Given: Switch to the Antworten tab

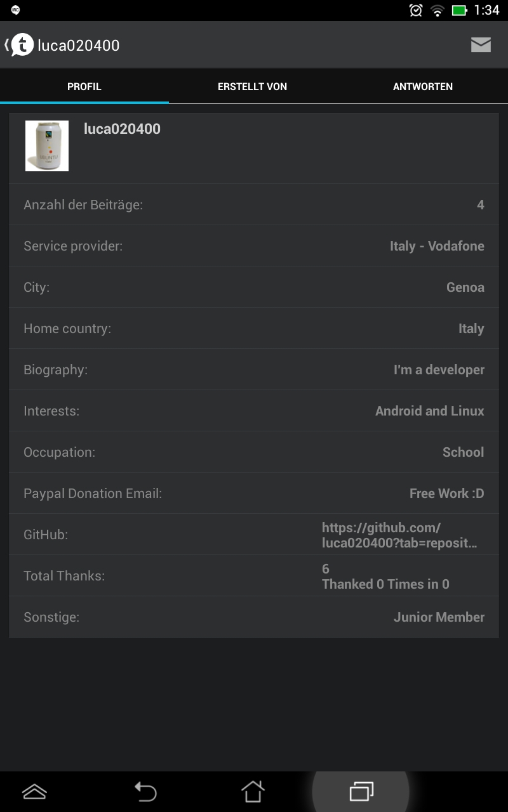Looking at the screenshot, I should click(422, 86).
